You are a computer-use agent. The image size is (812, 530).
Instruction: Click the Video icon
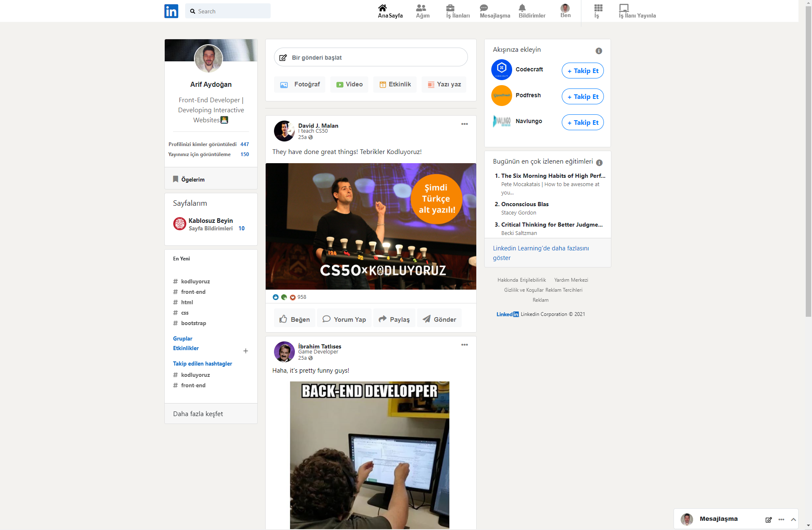[x=339, y=84]
